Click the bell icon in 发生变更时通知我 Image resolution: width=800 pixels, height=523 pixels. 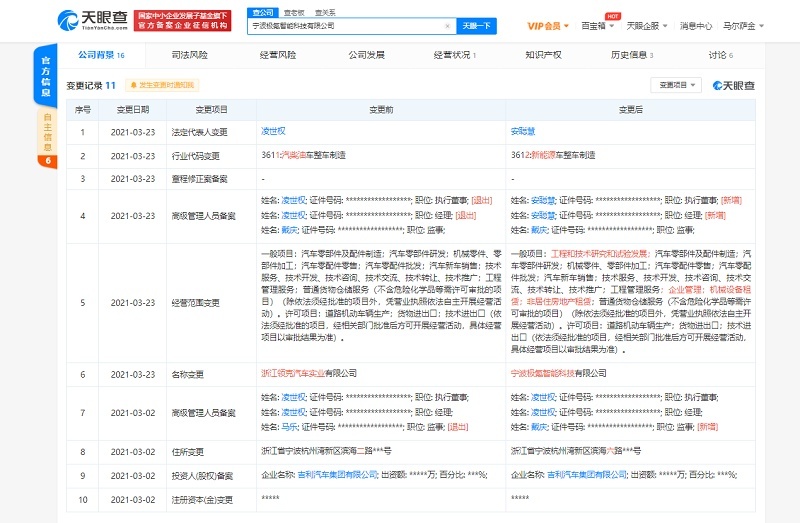pyautogui.click(x=134, y=85)
